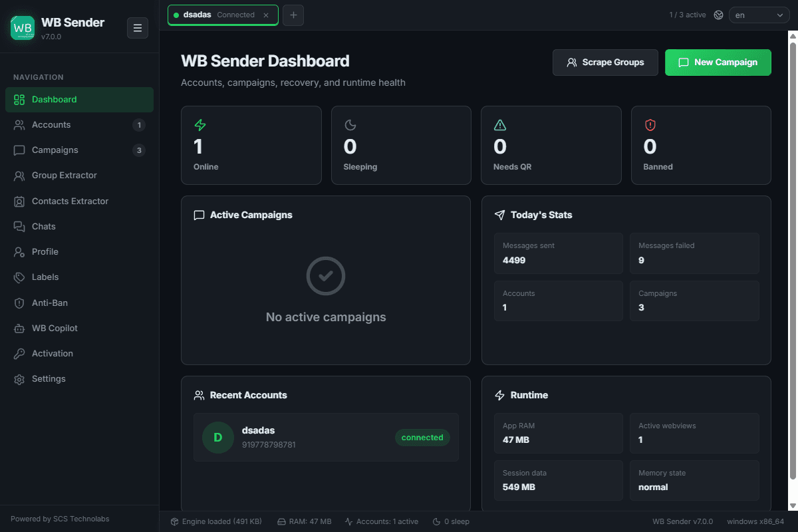This screenshot has height=532, width=798.
Task: Click the globe language icon in top bar
Action: (x=718, y=15)
